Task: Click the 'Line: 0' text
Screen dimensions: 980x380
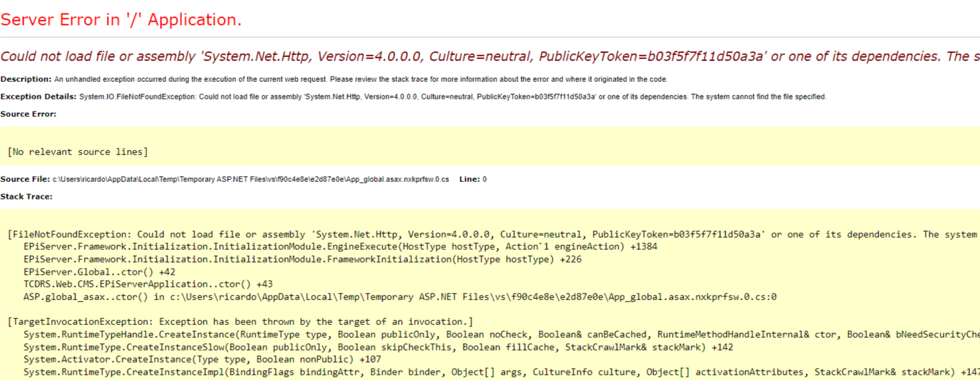Action: [x=473, y=179]
